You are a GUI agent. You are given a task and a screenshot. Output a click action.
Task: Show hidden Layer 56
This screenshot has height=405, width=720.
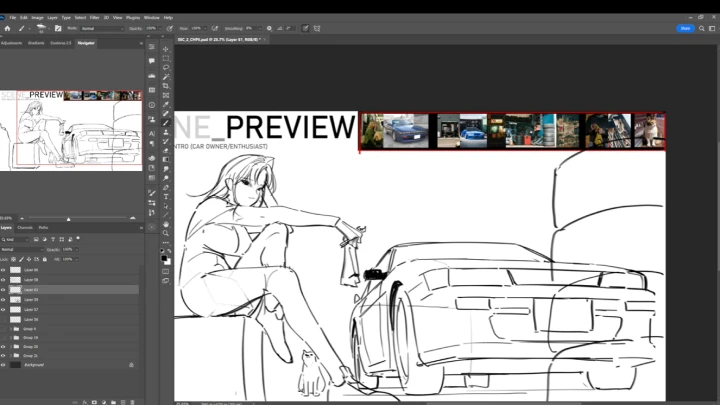pyautogui.click(x=3, y=319)
